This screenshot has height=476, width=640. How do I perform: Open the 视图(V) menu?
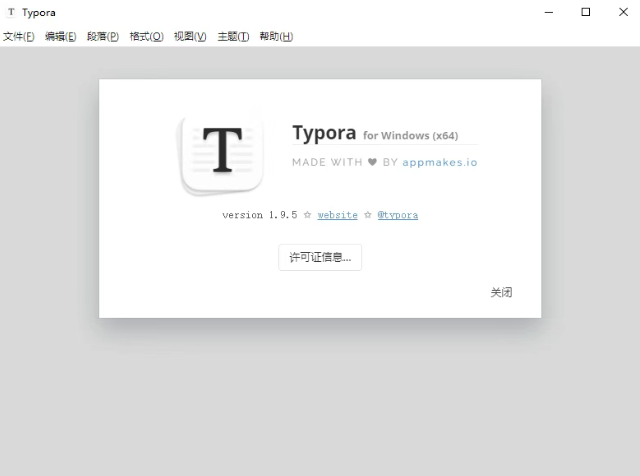[190, 36]
